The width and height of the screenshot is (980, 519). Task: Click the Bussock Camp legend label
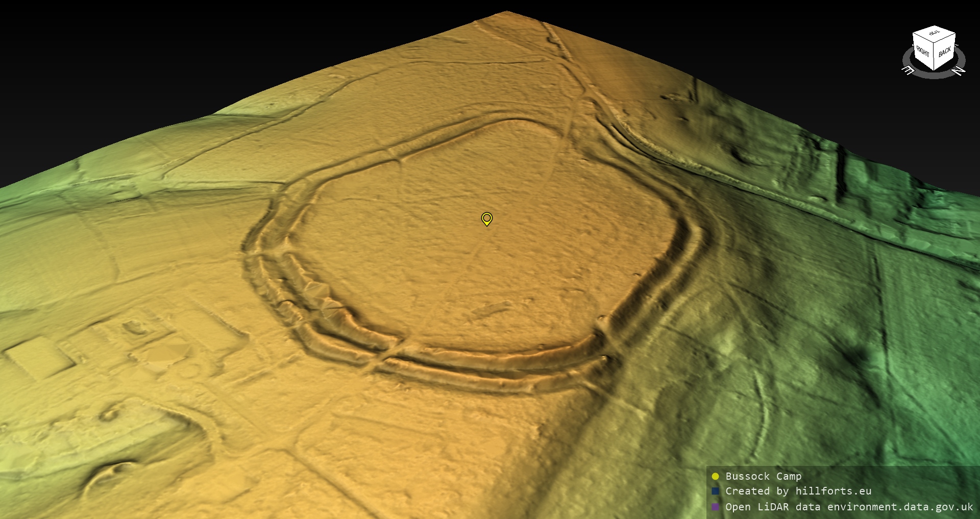point(763,477)
